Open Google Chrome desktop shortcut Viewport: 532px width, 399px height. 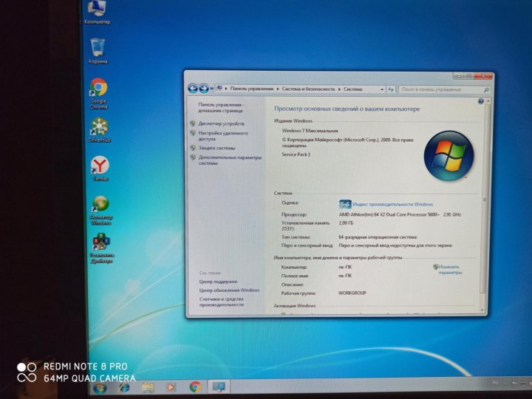[x=98, y=89]
